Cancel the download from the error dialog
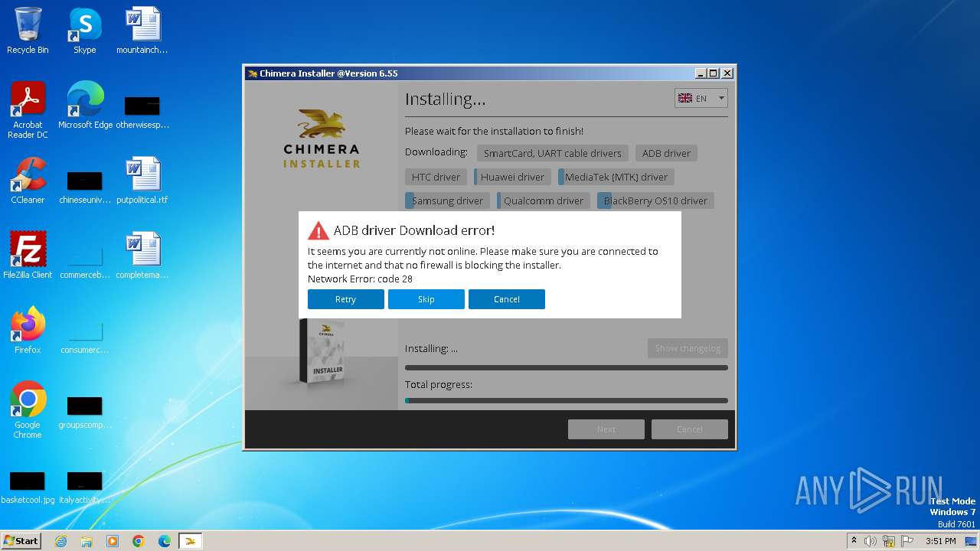Screen dimensions: 980x551 click(506, 299)
